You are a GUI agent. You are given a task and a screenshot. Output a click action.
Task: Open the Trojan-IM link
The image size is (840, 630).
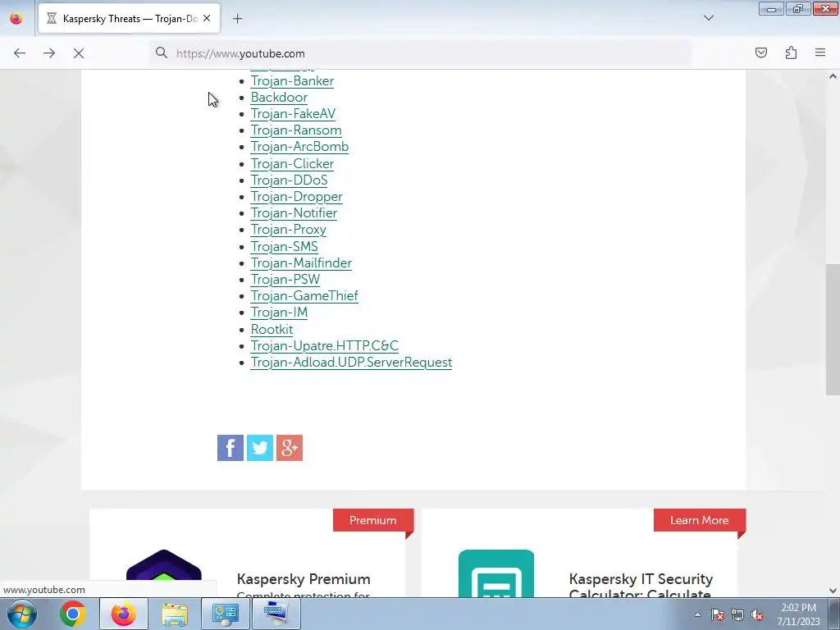coord(279,313)
